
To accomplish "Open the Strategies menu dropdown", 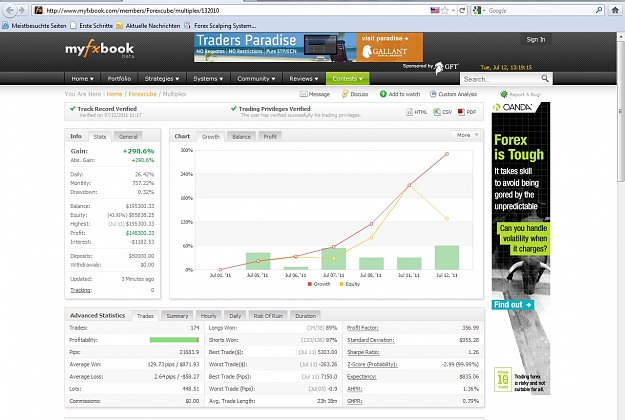I will pos(162,79).
